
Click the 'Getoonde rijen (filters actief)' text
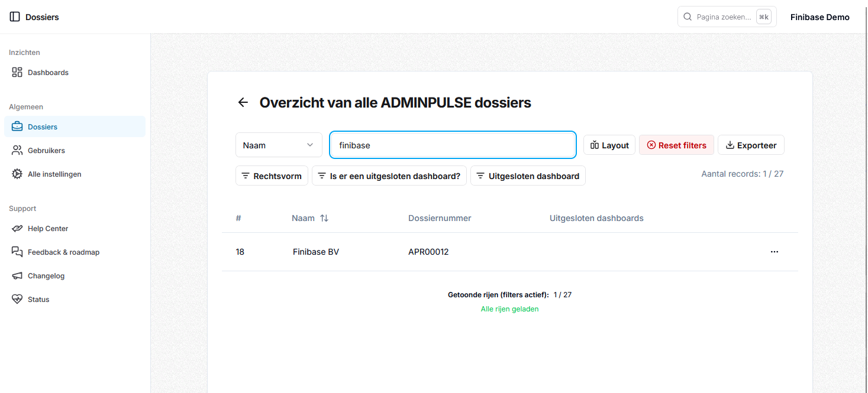(498, 294)
